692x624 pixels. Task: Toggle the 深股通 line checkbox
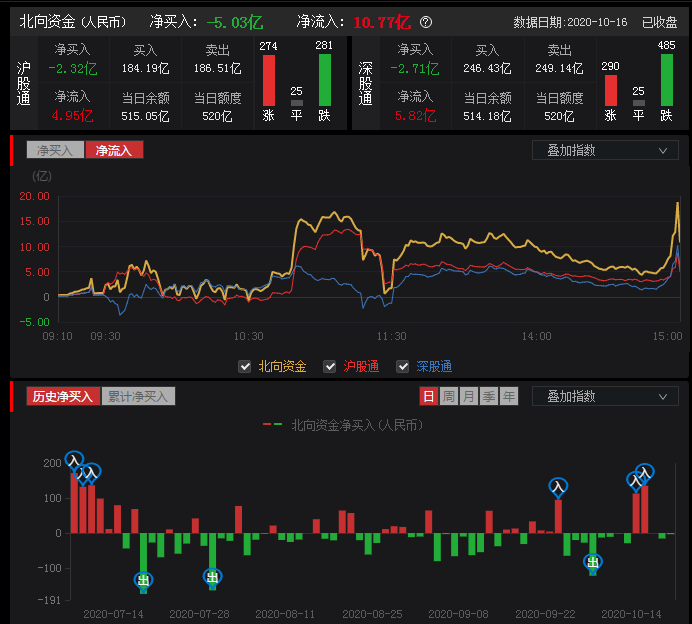402,366
